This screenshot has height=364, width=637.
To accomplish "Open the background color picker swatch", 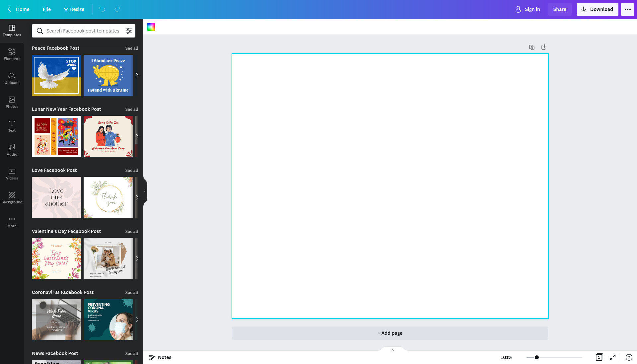I will [x=151, y=27].
